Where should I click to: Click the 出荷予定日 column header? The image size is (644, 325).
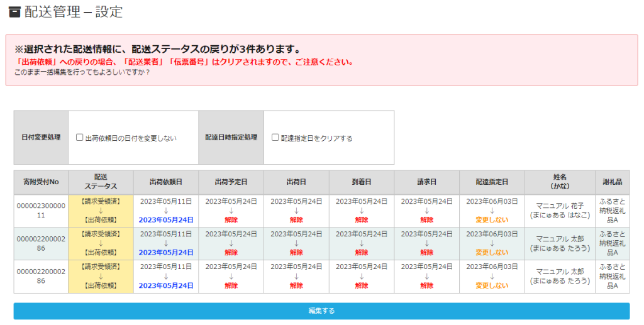pos(231,182)
